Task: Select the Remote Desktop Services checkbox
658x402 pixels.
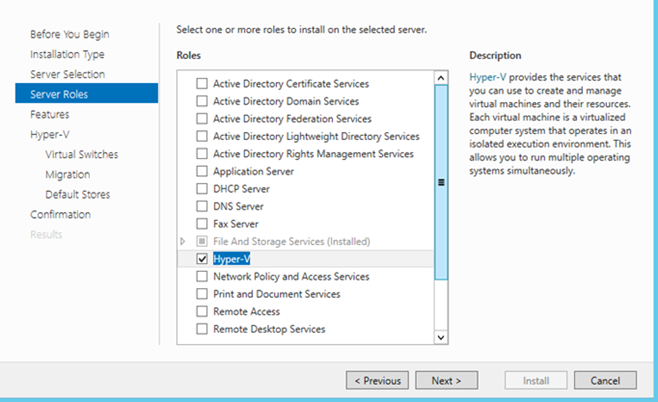Action: coord(202,329)
